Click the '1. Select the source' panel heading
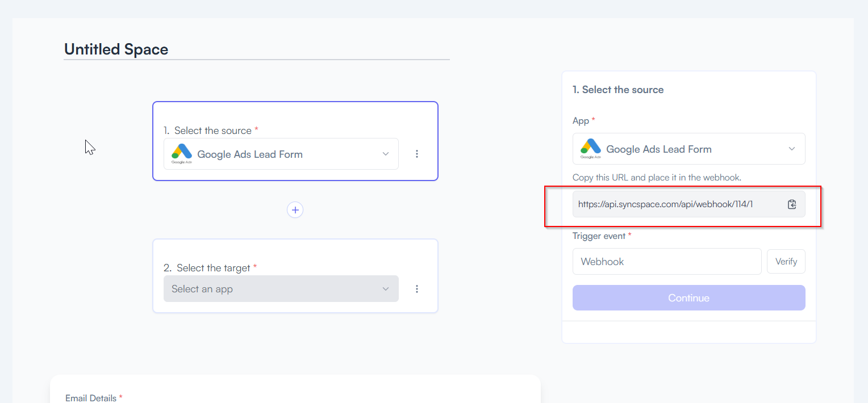The height and width of the screenshot is (403, 868). click(x=618, y=90)
